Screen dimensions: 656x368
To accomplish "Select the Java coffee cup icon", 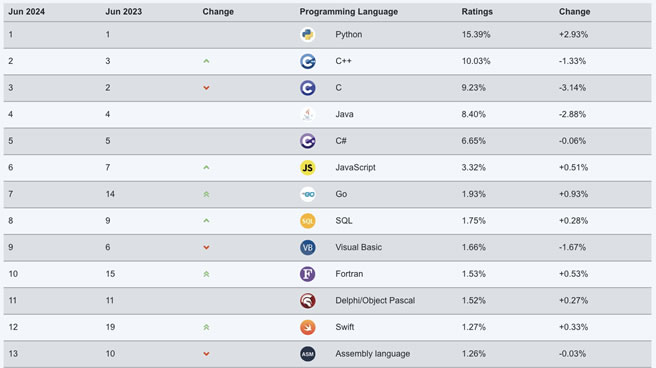I will pos(308,115).
